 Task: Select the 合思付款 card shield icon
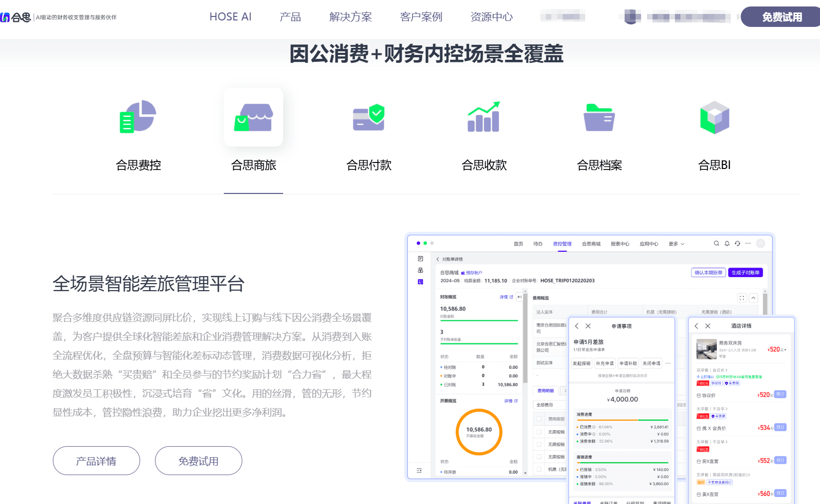pyautogui.click(x=369, y=117)
